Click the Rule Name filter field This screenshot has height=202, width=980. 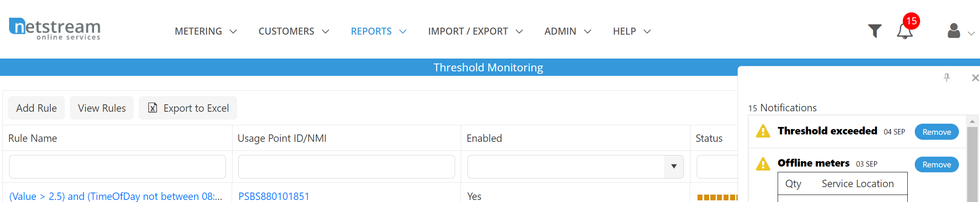117,167
